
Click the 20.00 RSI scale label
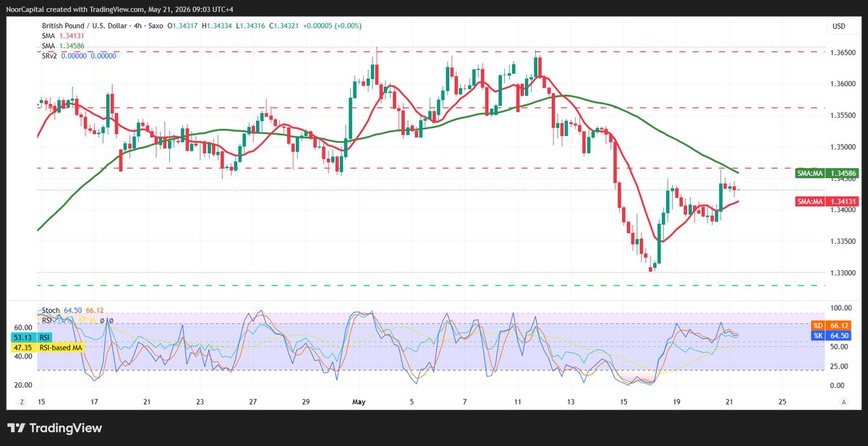(22, 384)
